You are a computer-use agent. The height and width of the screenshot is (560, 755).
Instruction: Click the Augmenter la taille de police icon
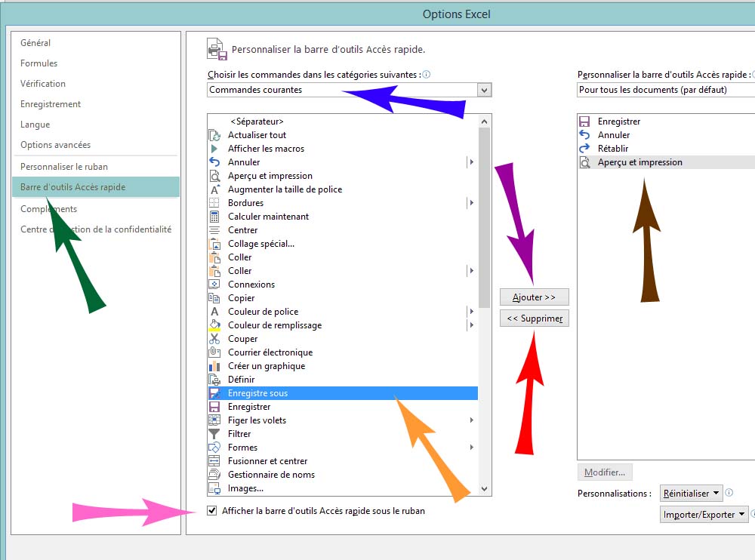tap(214, 189)
